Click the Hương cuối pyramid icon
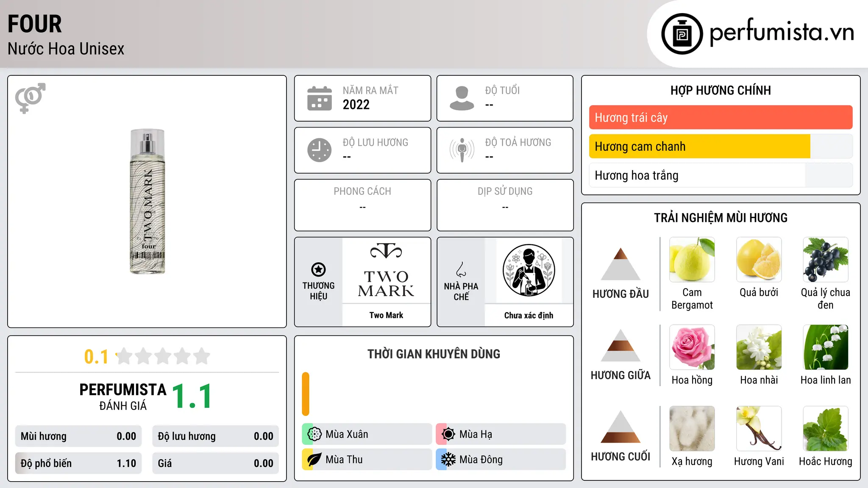868x488 pixels. pos(620,426)
